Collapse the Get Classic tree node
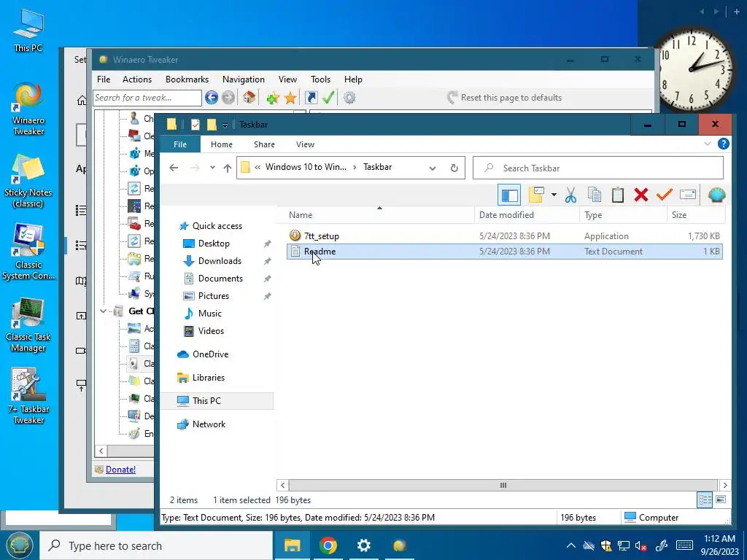The image size is (747, 560). [x=103, y=311]
